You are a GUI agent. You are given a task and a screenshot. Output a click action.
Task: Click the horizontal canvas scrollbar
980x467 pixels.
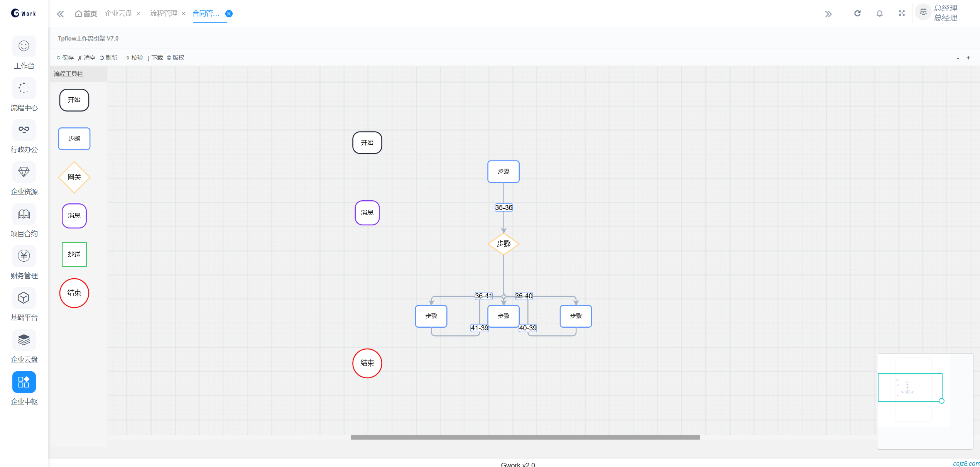tap(525, 437)
